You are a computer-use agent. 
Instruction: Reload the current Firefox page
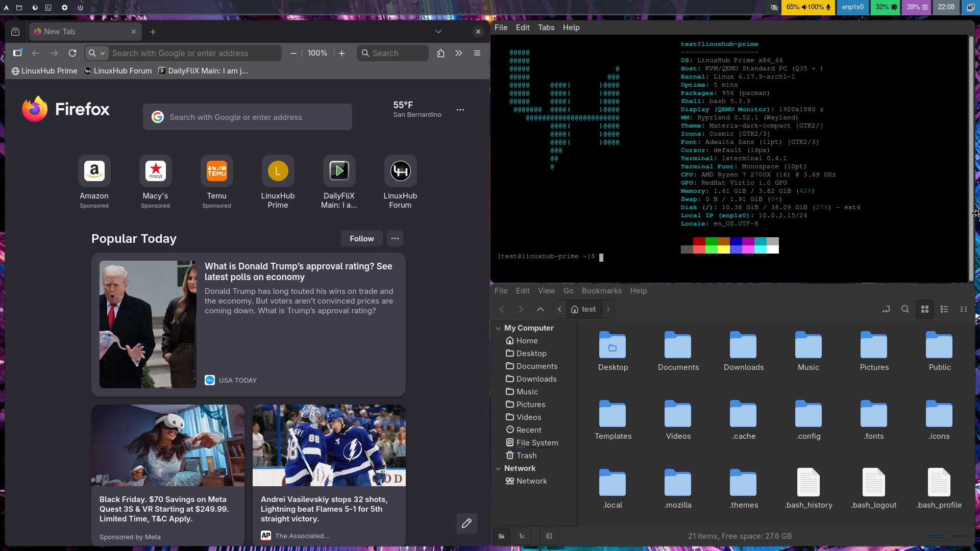[x=72, y=53]
